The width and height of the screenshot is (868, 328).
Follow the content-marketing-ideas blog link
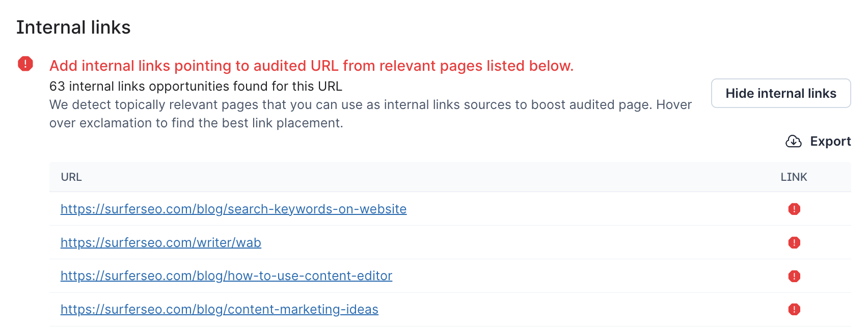(x=219, y=309)
